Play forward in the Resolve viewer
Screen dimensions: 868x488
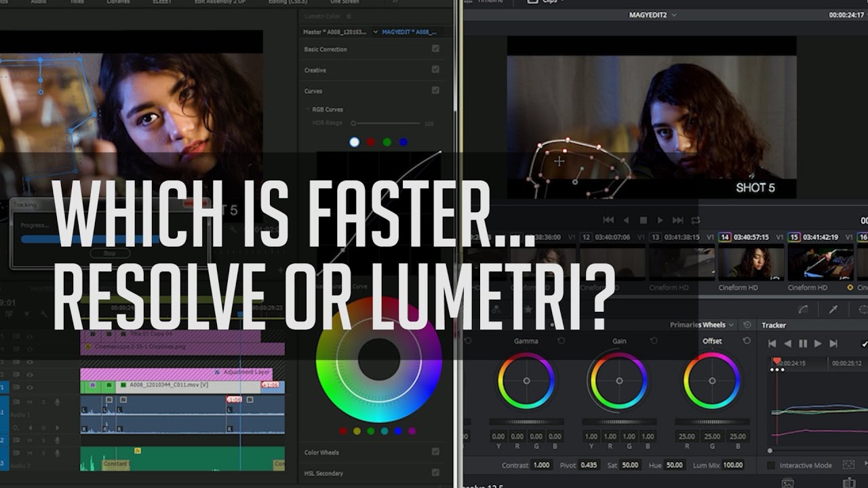(x=660, y=220)
